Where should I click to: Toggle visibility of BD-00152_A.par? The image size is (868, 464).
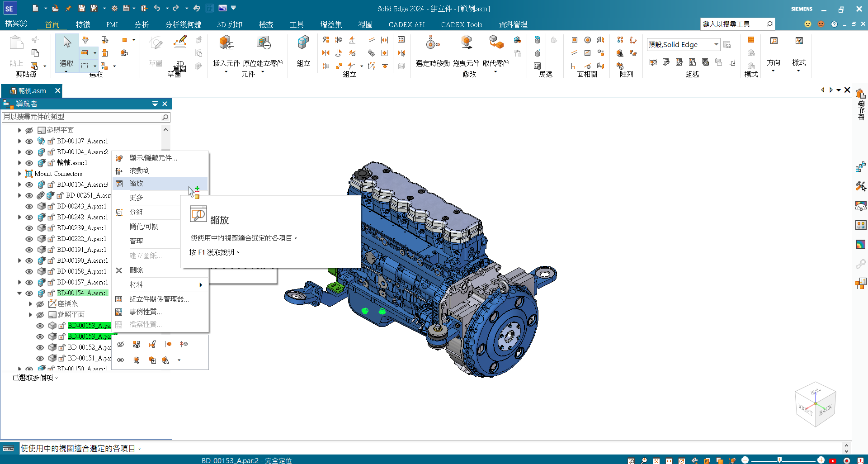(40, 347)
